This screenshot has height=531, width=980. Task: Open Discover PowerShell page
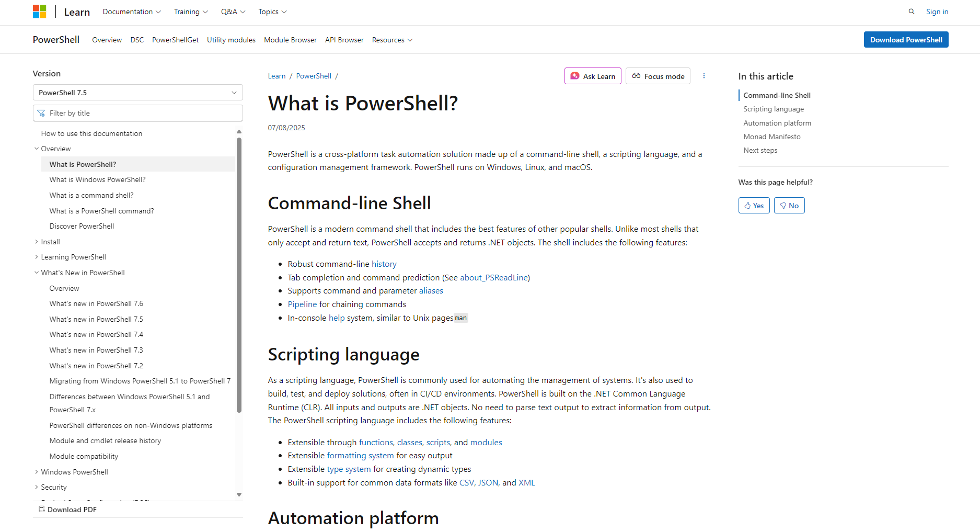82,226
